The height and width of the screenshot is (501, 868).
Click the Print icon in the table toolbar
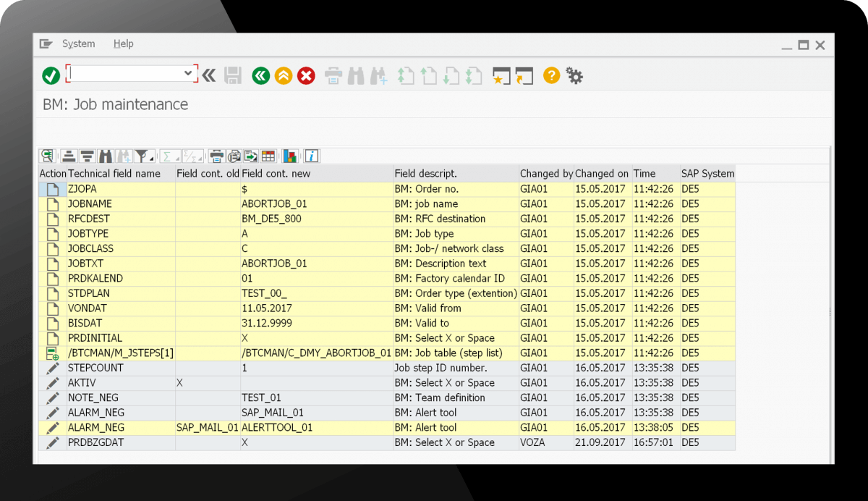point(216,156)
